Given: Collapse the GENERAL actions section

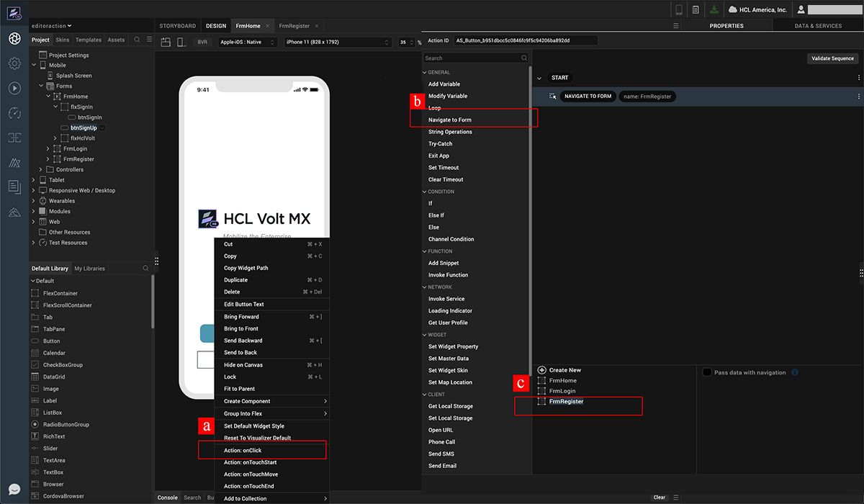Looking at the screenshot, I should click(425, 72).
